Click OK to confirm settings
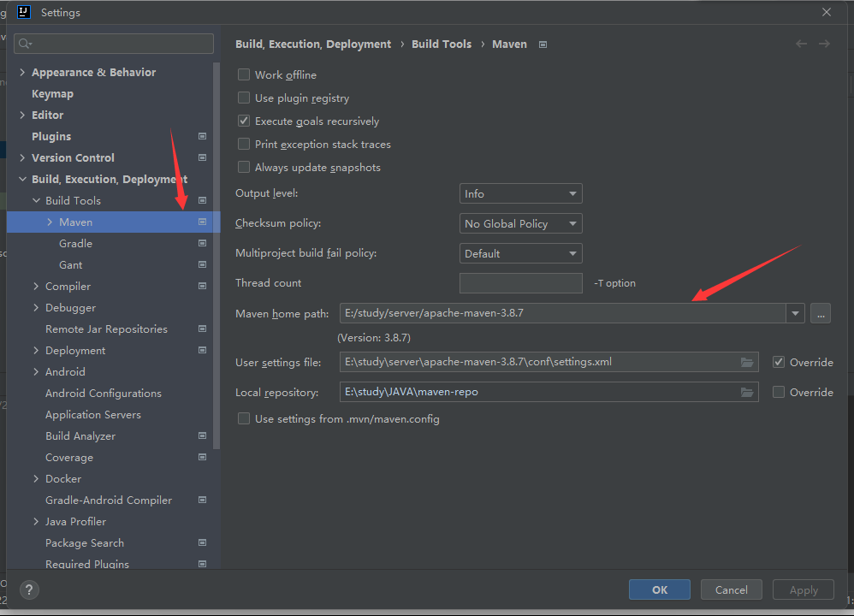Screen dimensions: 854x616 [x=660, y=589]
